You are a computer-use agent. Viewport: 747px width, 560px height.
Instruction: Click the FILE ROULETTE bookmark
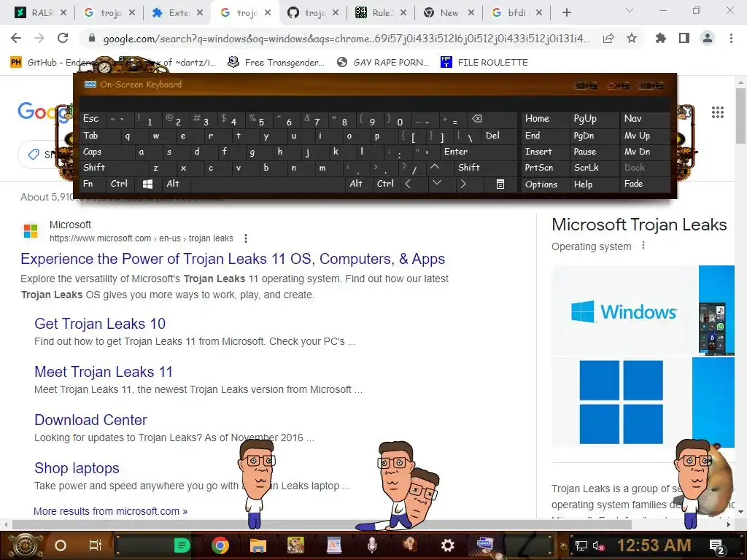(x=484, y=63)
